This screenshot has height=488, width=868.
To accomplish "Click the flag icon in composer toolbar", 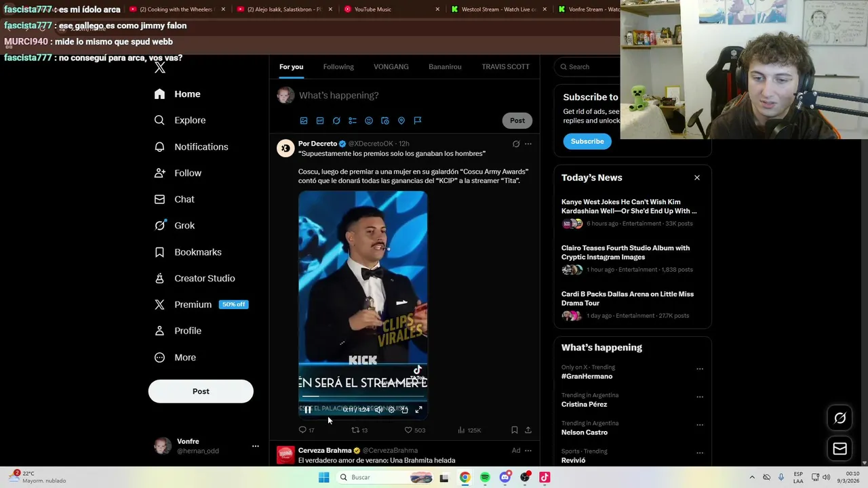I will pyautogui.click(x=418, y=121).
